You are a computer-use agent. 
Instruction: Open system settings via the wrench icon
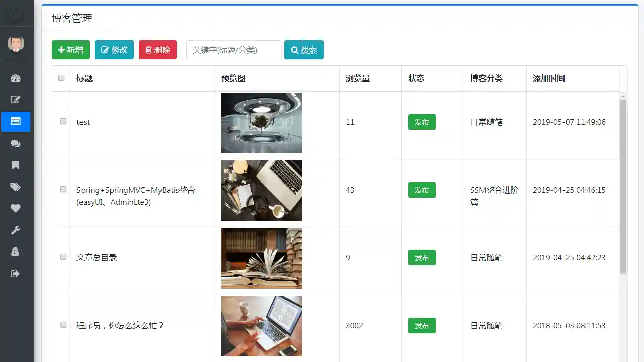point(15,230)
